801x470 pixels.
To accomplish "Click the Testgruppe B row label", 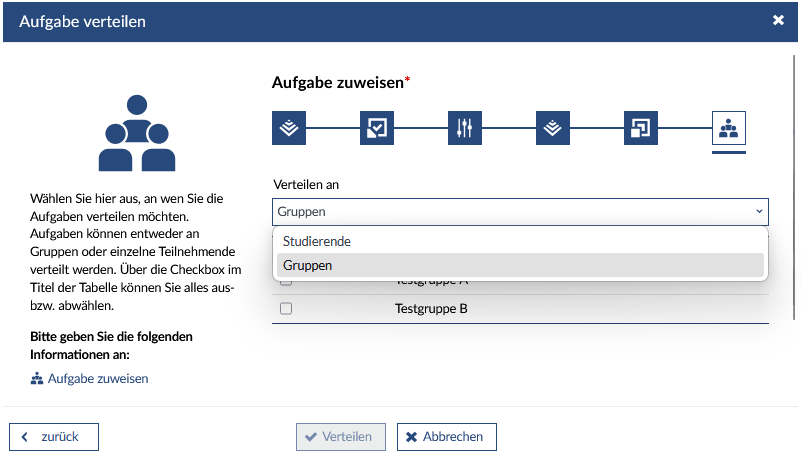I will pos(431,309).
